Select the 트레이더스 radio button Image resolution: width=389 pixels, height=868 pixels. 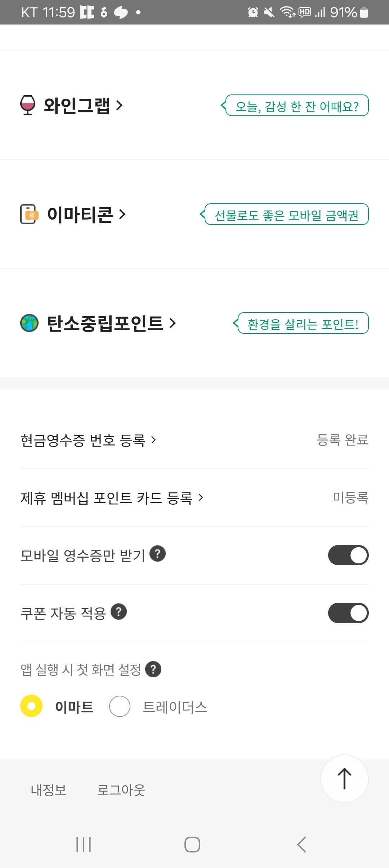click(120, 706)
